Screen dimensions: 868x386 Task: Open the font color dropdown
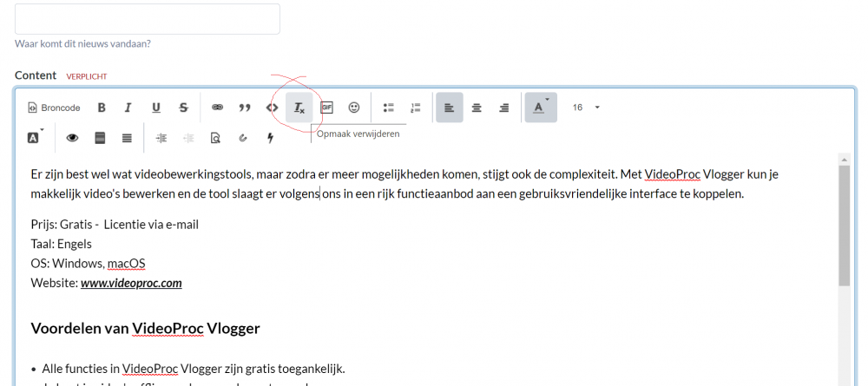pyautogui.click(x=541, y=108)
